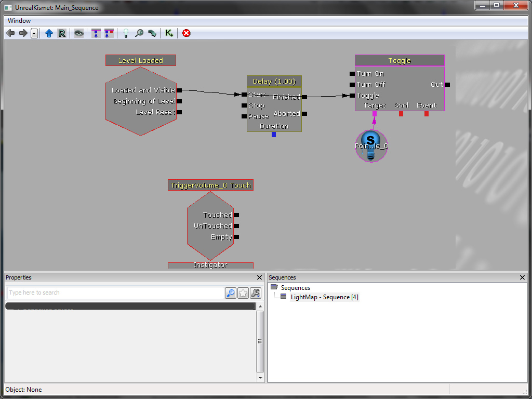Click the forward navigation arrow in toolbar

click(x=23, y=33)
